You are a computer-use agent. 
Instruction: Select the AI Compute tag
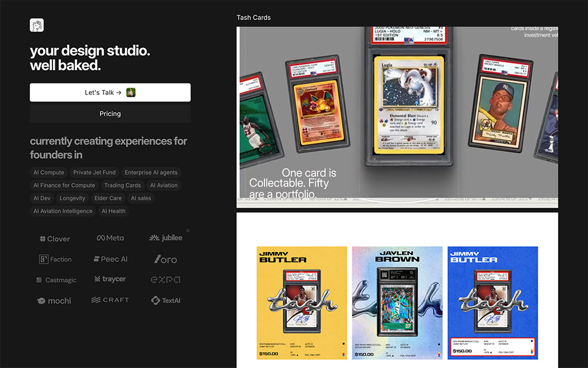49,173
